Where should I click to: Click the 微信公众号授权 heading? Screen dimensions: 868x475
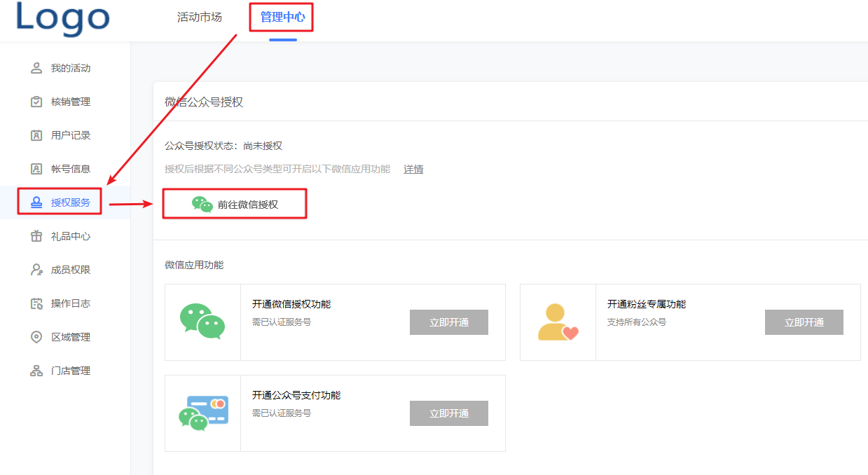[x=204, y=102]
